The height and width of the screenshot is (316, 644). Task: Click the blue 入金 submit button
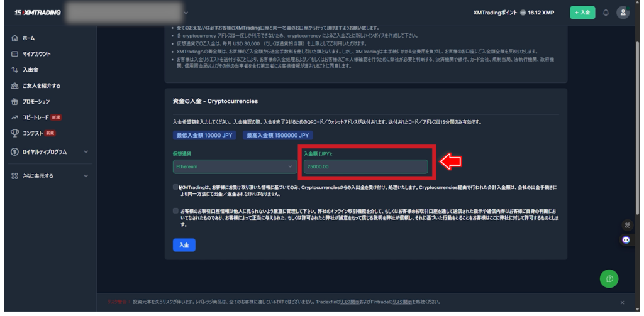[x=184, y=245]
